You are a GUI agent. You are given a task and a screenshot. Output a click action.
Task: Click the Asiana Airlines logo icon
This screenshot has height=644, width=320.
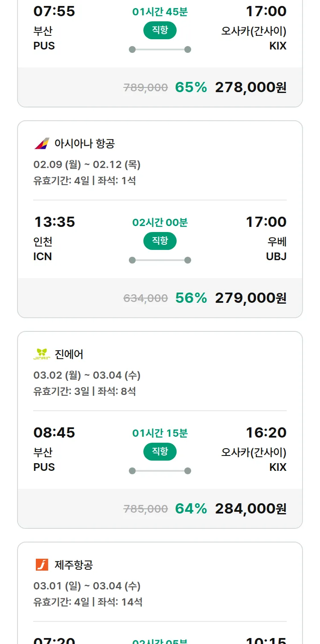42,144
